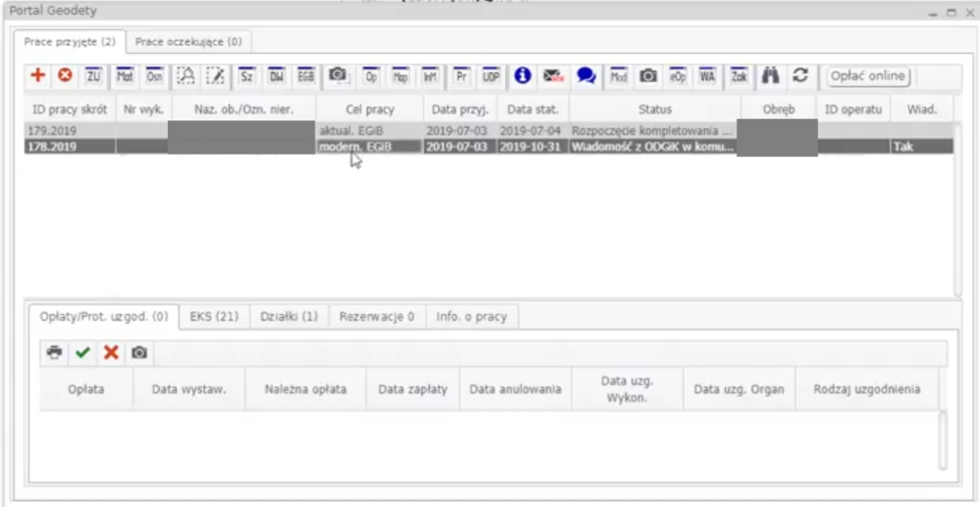Click the printer icon in lower panel
This screenshot has height=507, width=980.
point(54,352)
